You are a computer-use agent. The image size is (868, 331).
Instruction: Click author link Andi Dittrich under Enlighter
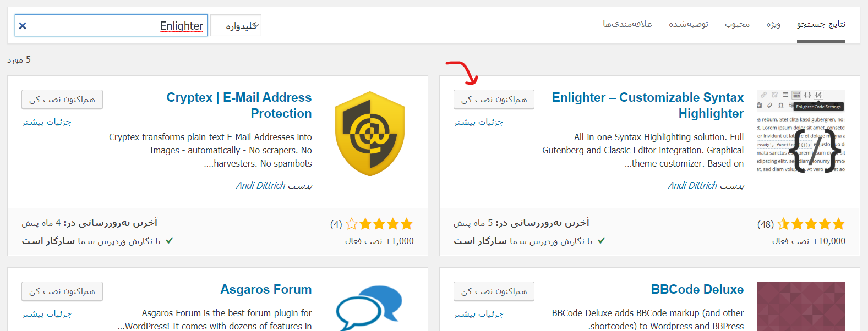tap(693, 185)
